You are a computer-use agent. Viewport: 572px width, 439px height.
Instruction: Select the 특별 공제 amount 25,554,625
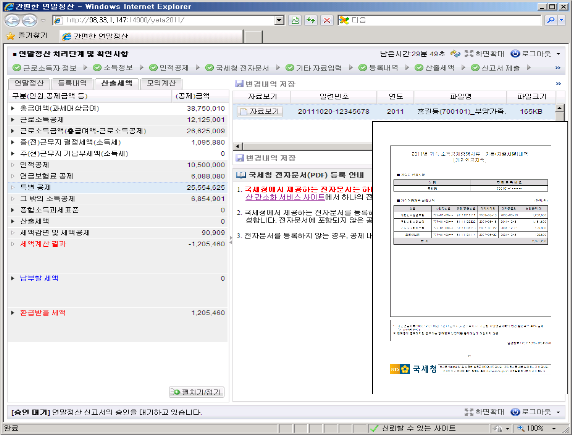tap(206, 188)
